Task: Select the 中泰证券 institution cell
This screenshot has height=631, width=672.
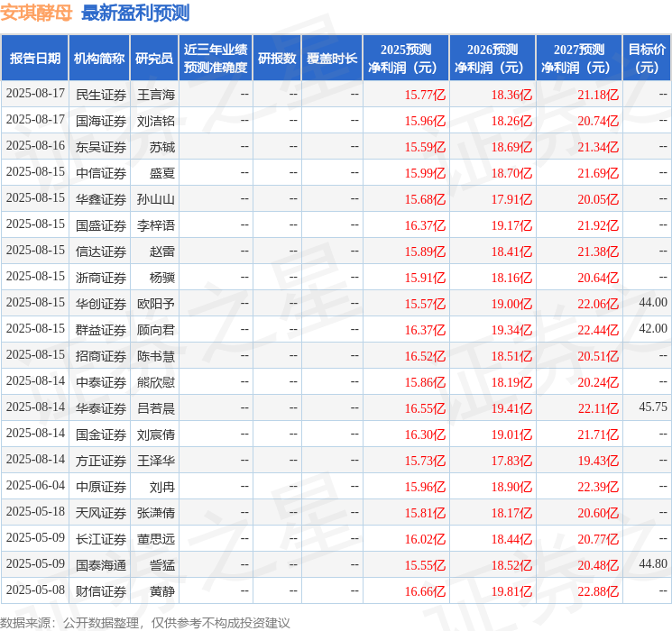Action: click(x=101, y=382)
